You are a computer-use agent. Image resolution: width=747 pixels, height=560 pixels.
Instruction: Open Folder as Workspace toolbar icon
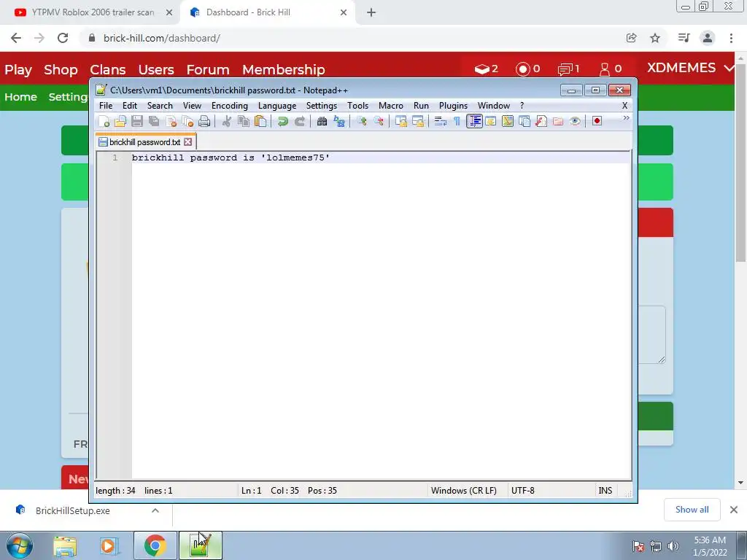tap(558, 122)
